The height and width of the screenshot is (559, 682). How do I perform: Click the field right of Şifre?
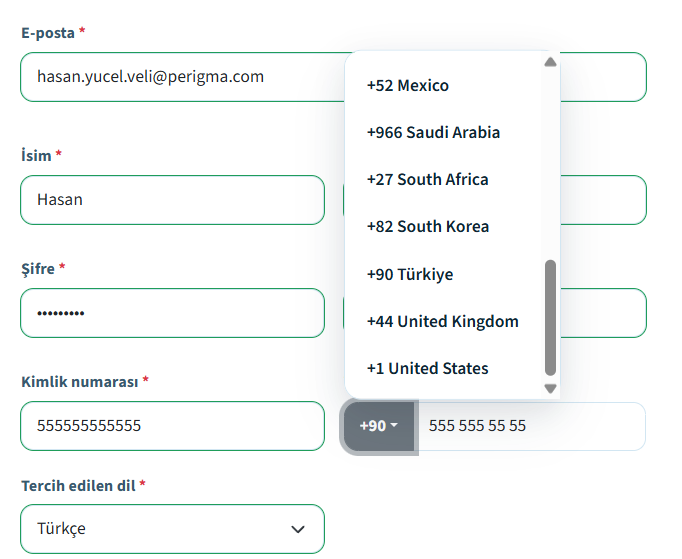point(602,313)
